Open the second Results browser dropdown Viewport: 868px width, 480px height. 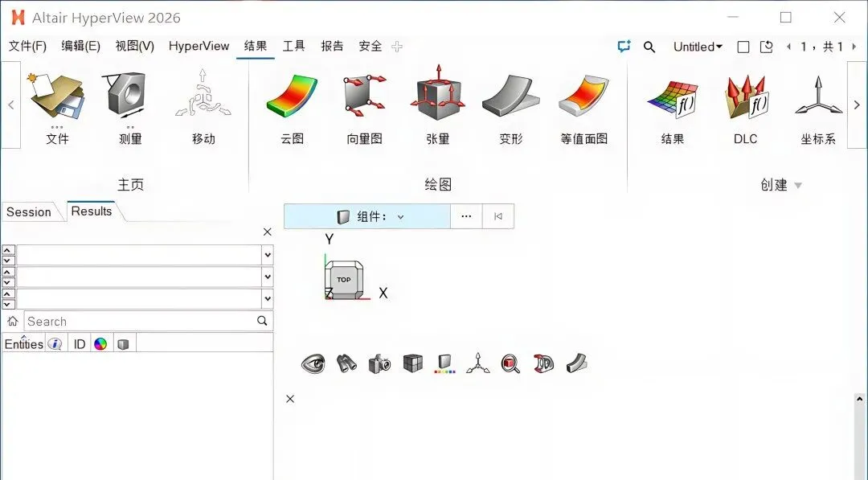[x=268, y=277]
